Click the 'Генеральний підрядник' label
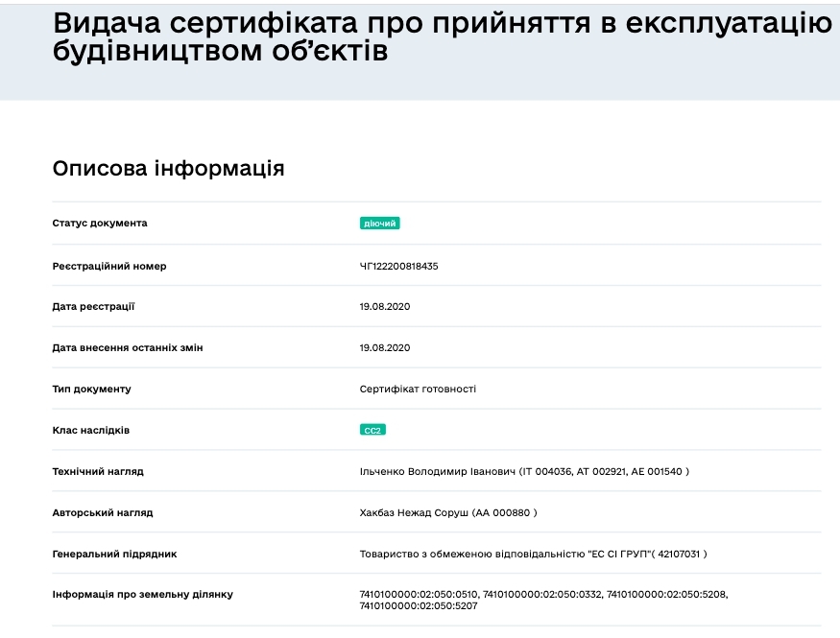This screenshot has width=840, height=638. (x=114, y=554)
